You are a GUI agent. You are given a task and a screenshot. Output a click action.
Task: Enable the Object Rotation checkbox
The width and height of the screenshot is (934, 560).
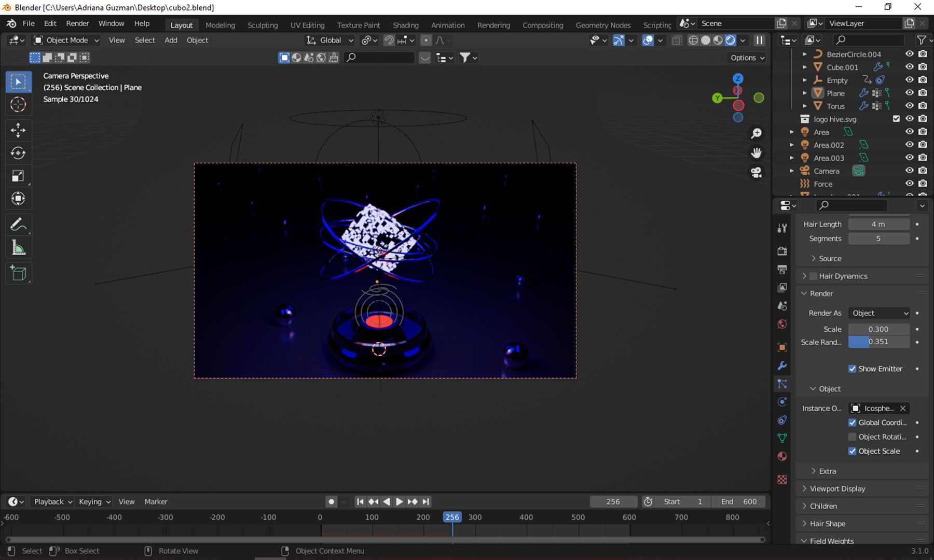point(852,437)
